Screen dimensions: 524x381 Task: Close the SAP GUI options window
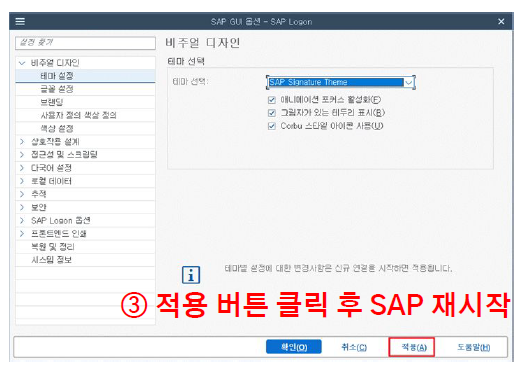501,22
